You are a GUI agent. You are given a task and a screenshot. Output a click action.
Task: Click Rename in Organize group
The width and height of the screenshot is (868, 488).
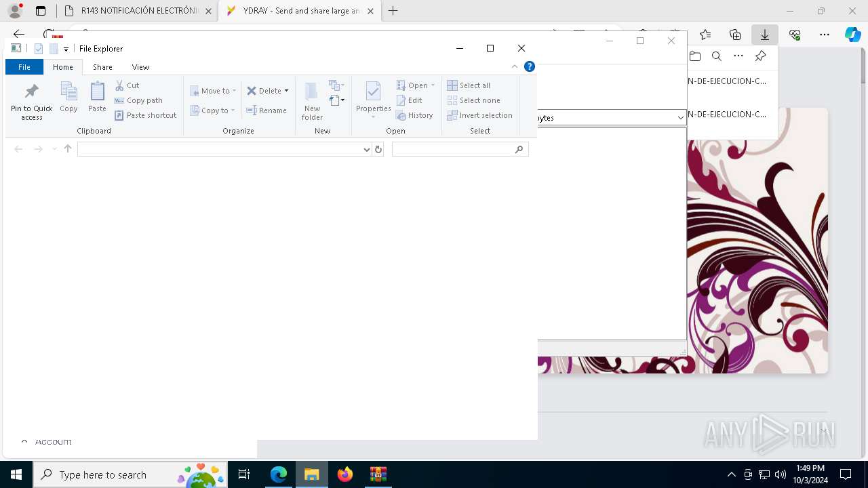coord(267,110)
